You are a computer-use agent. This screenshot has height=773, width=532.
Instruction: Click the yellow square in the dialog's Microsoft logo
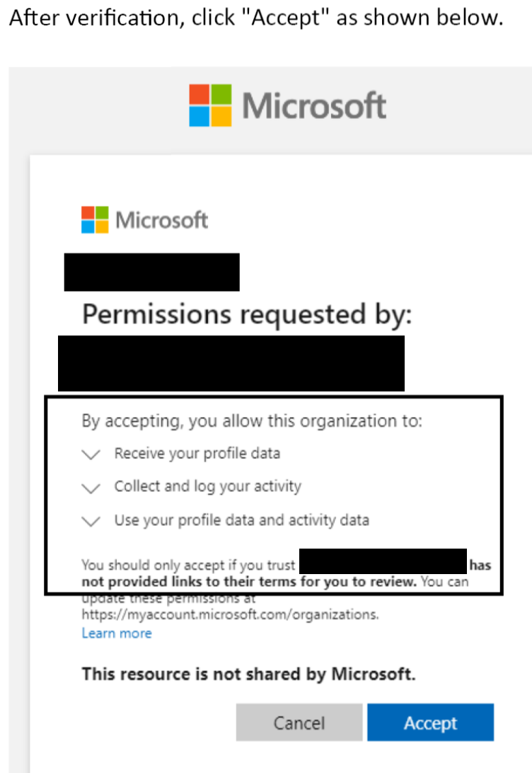100,227
